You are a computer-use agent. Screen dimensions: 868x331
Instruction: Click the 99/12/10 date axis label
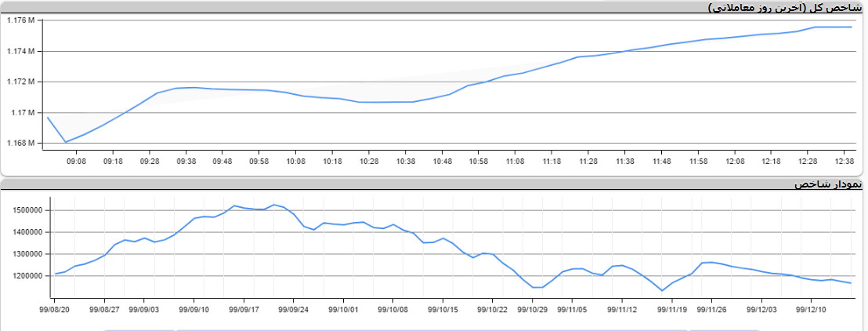coord(811,310)
